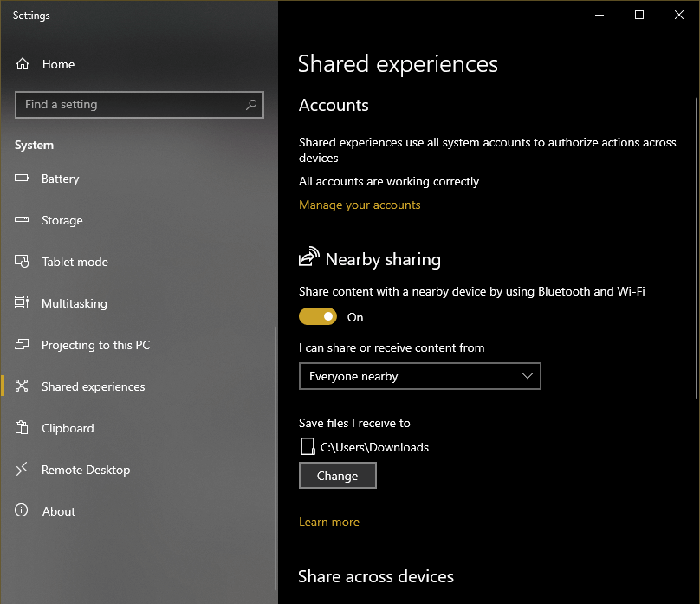Click the Storage drive icon

click(x=23, y=220)
